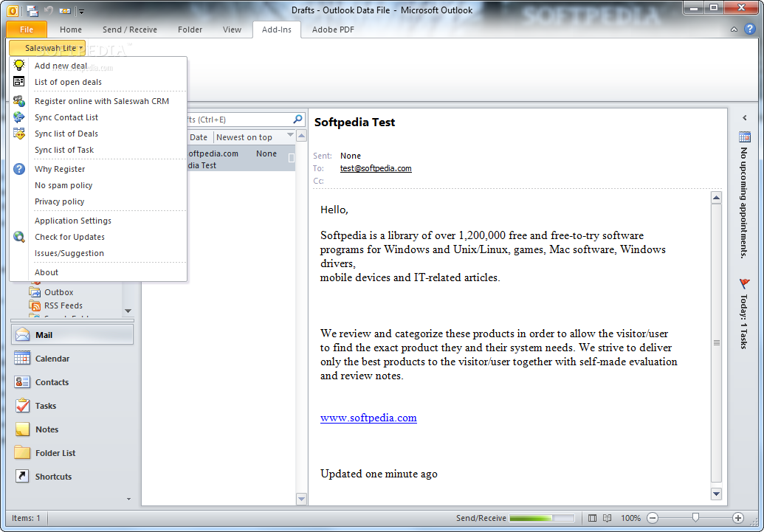Screen dimensions: 764x532
Task: Click the search magnifier in Drafts search box
Action: click(x=297, y=120)
